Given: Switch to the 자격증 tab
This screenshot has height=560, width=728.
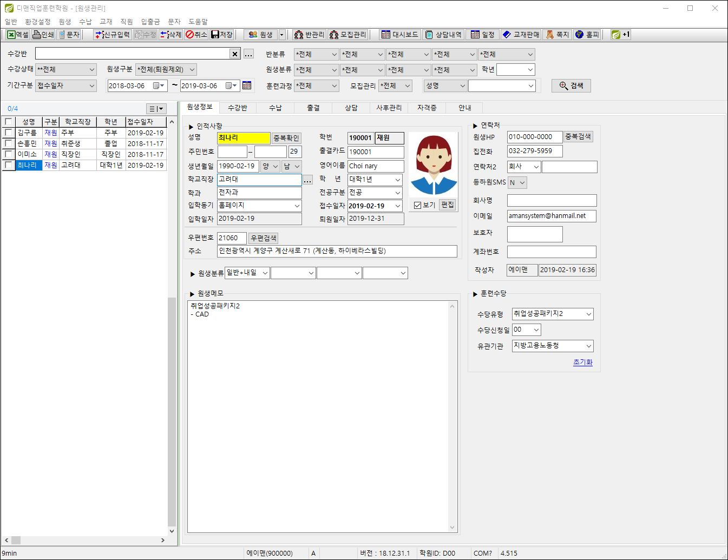Looking at the screenshot, I should tap(427, 108).
